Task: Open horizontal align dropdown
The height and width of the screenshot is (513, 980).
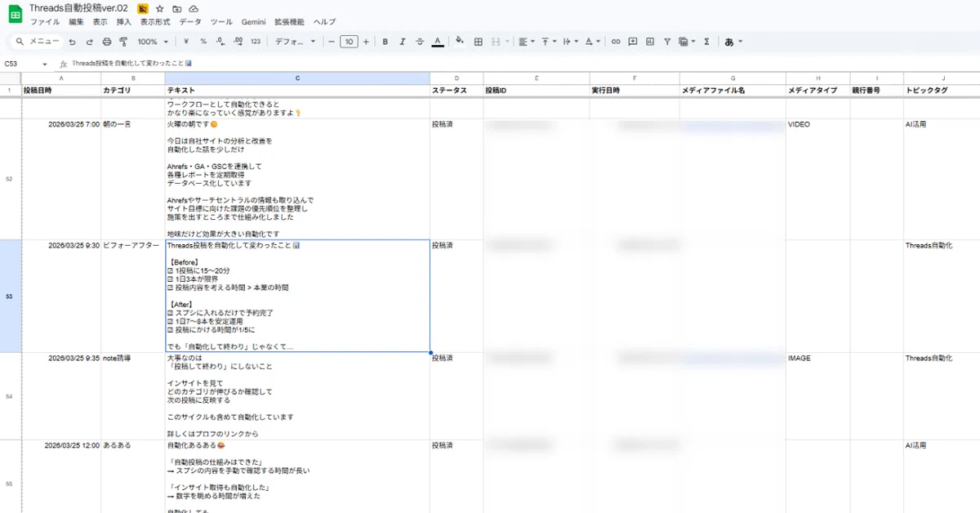Action: pyautogui.click(x=527, y=42)
